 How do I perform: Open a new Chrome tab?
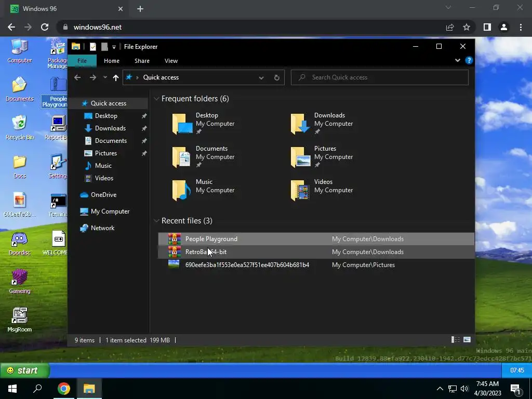click(x=140, y=9)
